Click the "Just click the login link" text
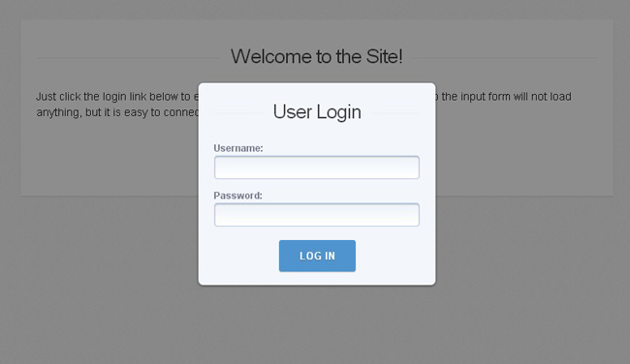The height and width of the screenshot is (364, 630). pos(91,97)
